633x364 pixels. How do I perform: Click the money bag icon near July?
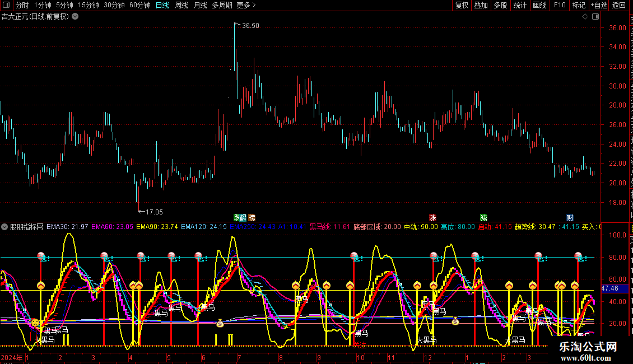(220, 323)
